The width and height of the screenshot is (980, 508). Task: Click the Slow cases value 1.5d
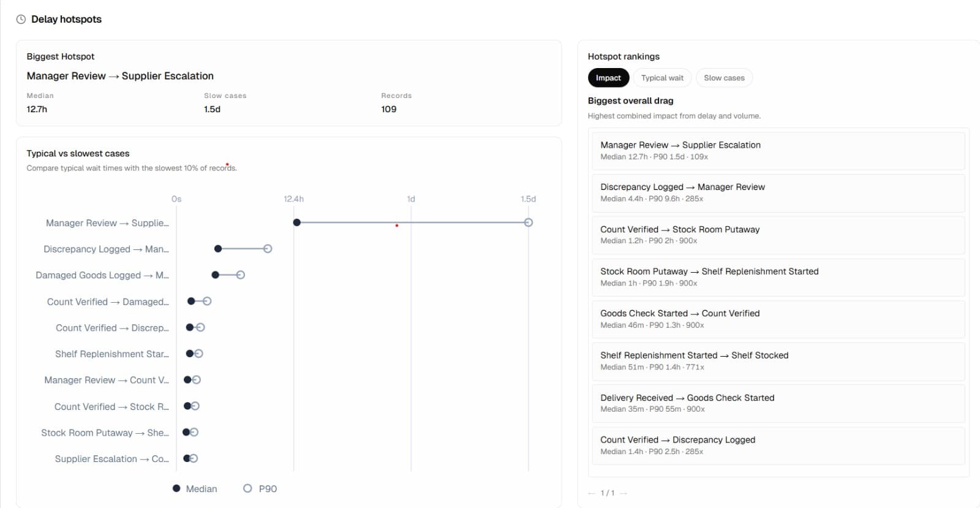click(212, 109)
